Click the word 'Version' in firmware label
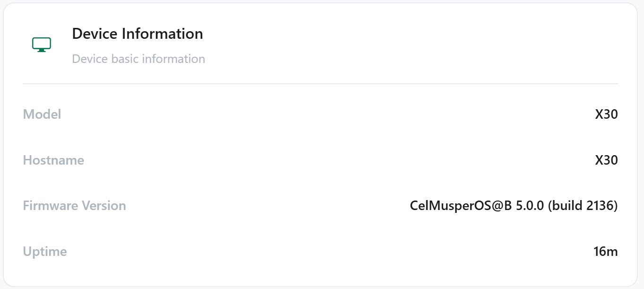Image resolution: width=644 pixels, height=289 pixels. point(104,206)
